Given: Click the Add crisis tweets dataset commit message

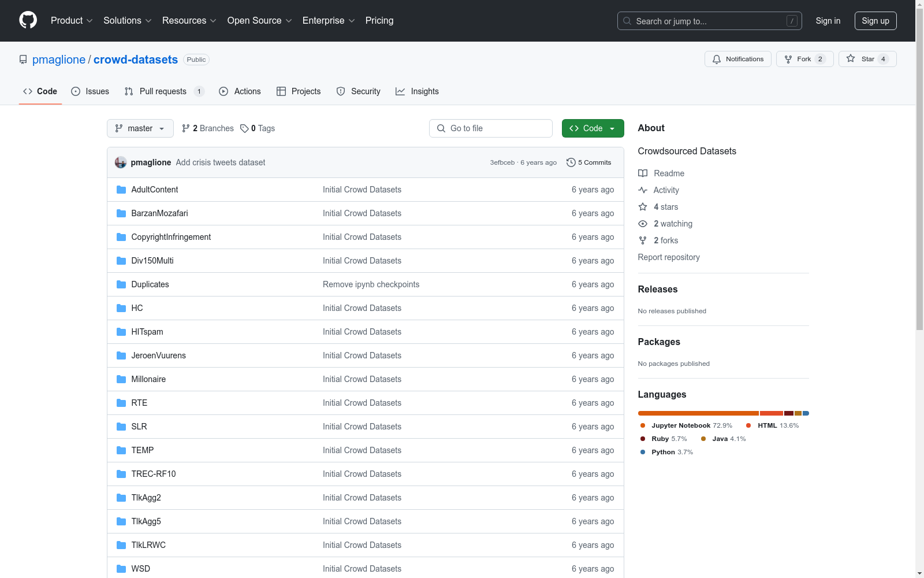Looking at the screenshot, I should click(221, 162).
